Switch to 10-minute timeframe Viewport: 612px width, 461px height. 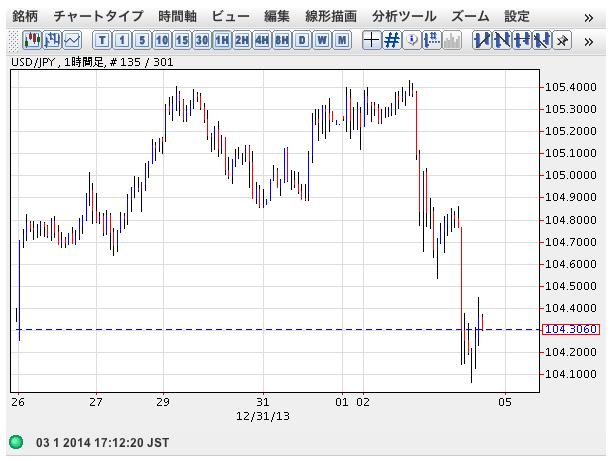[162, 40]
